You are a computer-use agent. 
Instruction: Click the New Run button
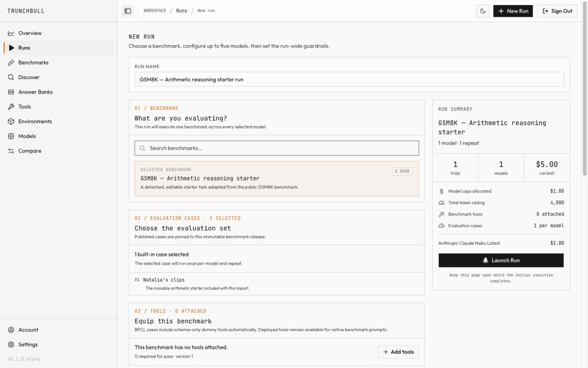click(x=513, y=11)
